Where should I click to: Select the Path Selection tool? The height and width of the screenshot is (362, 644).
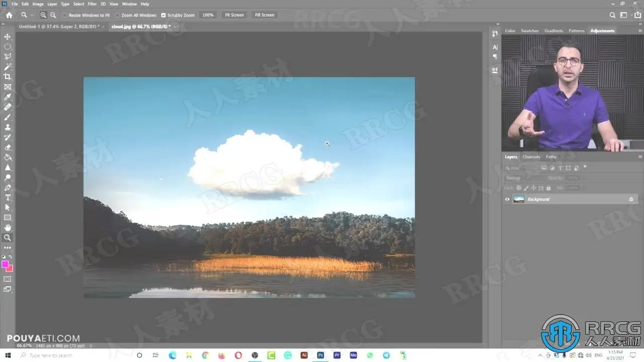click(8, 208)
